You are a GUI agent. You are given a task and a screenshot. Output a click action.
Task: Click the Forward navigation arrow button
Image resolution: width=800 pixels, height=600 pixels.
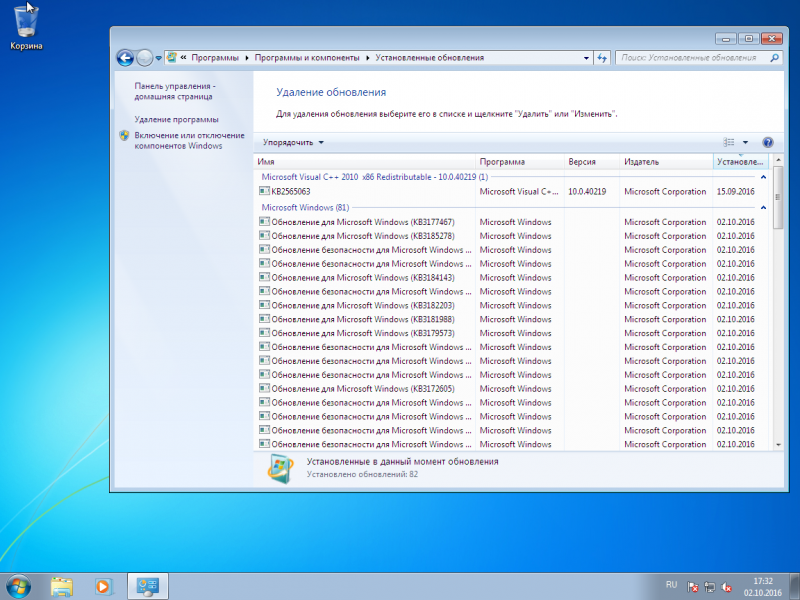click(x=145, y=58)
